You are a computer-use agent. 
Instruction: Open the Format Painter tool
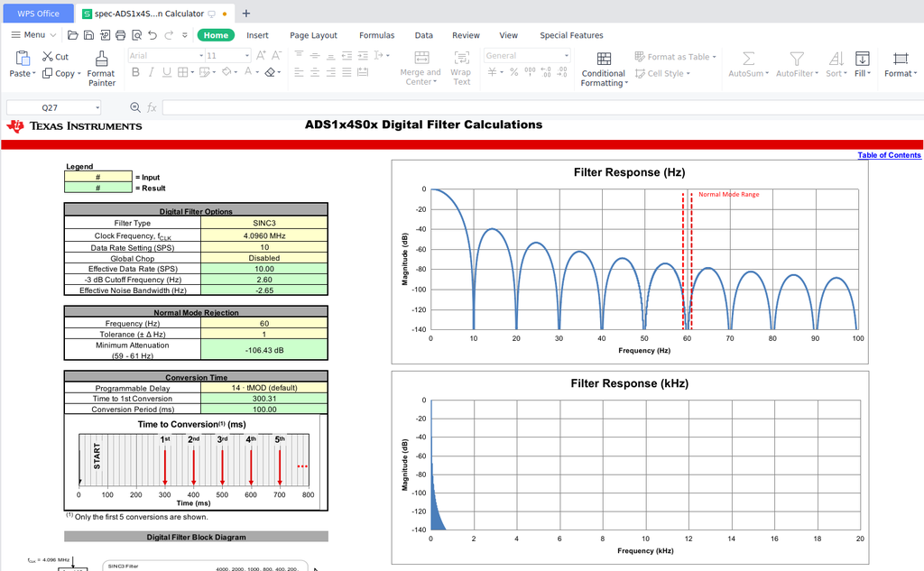click(x=100, y=68)
